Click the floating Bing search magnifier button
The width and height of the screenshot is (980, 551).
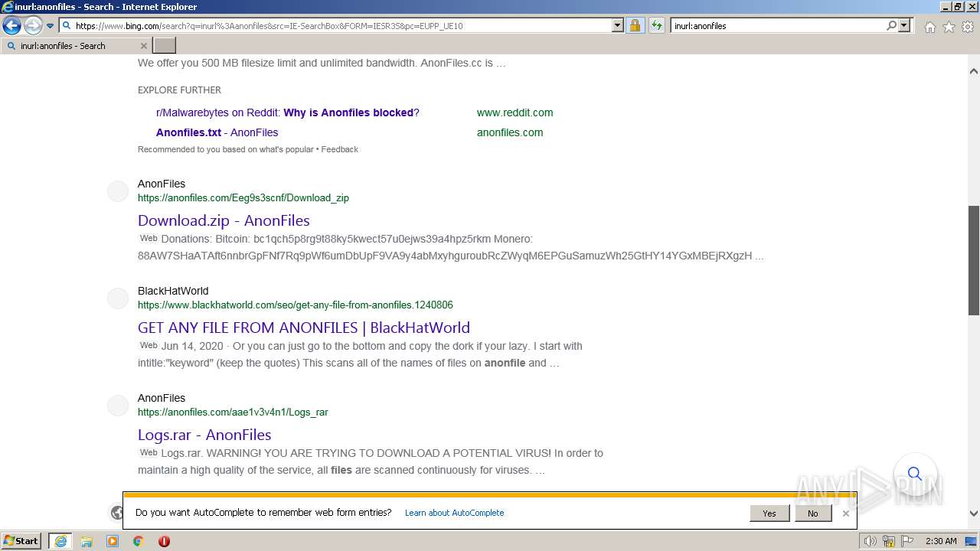coord(915,474)
